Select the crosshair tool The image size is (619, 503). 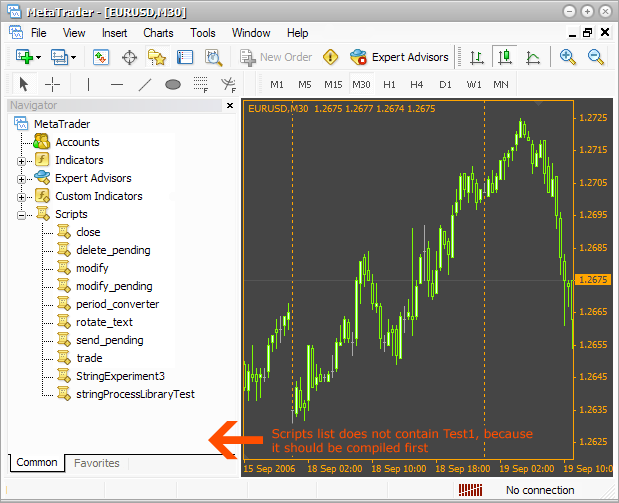coord(52,84)
